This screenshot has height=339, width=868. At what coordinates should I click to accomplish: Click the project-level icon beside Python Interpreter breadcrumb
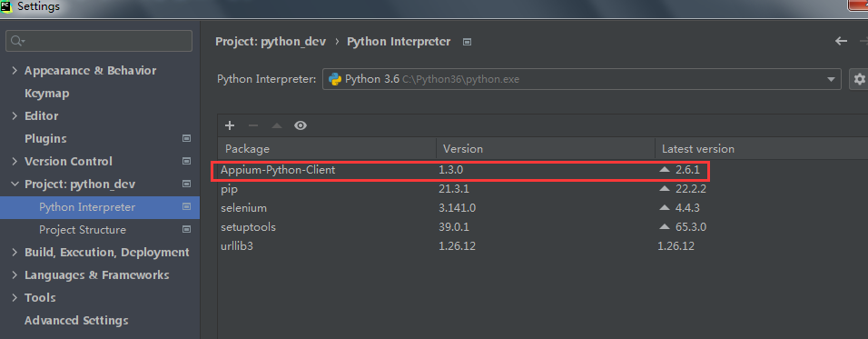point(468,42)
